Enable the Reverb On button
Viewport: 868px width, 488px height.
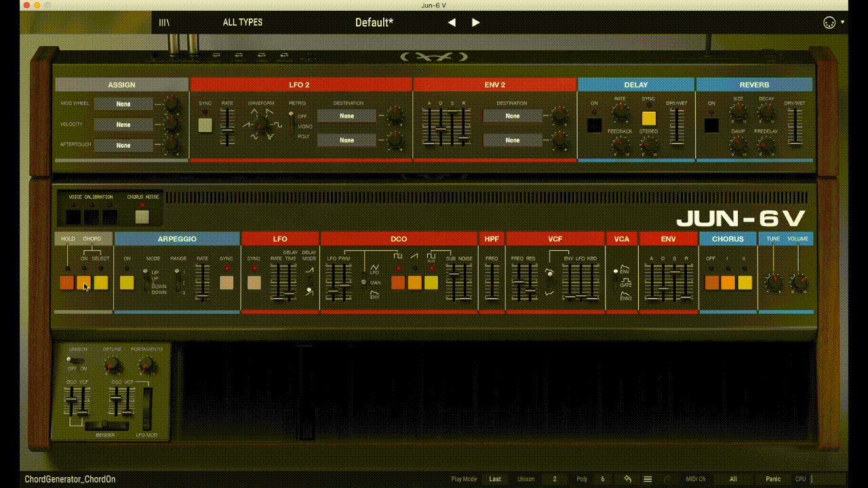pyautogui.click(x=711, y=125)
